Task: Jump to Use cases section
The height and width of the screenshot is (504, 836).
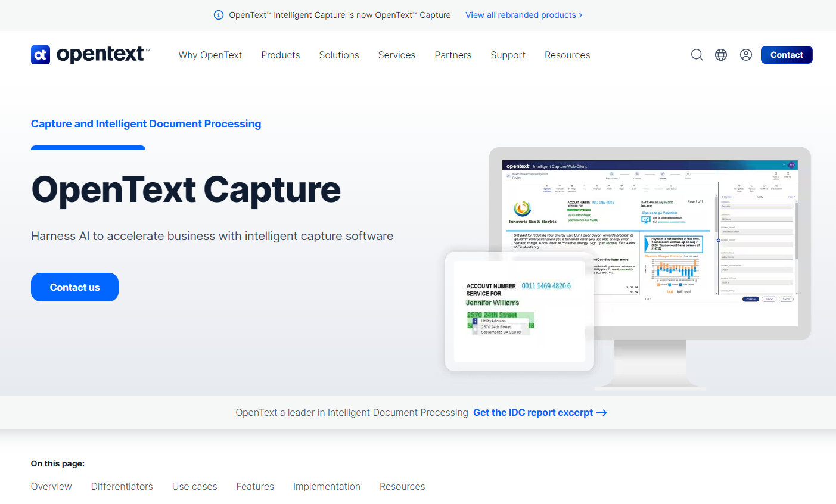Action: [195, 486]
